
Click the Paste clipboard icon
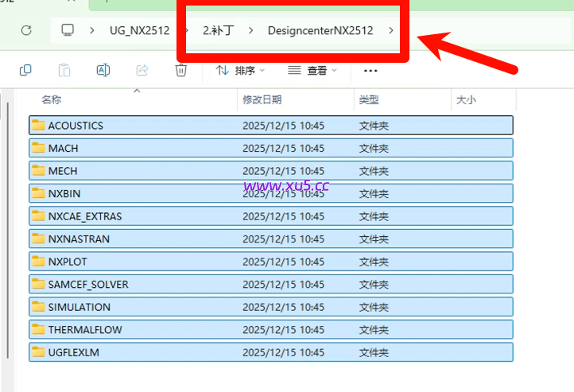pos(64,70)
